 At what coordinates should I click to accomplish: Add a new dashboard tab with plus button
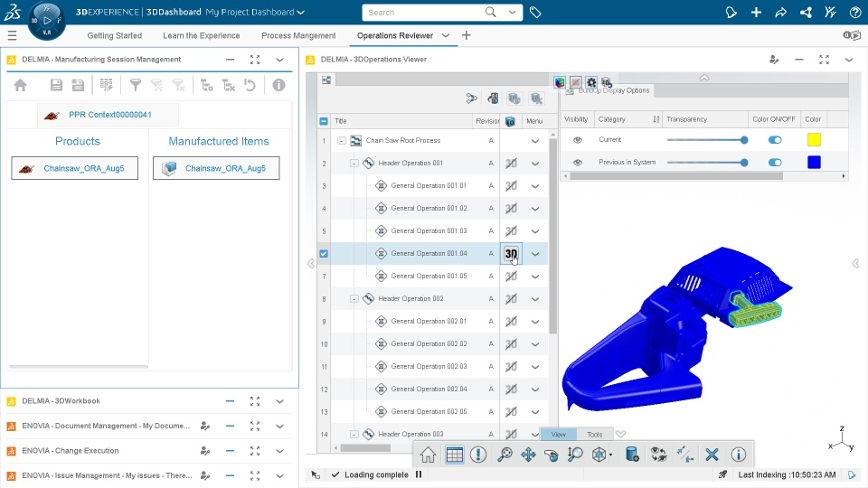pyautogui.click(x=467, y=35)
